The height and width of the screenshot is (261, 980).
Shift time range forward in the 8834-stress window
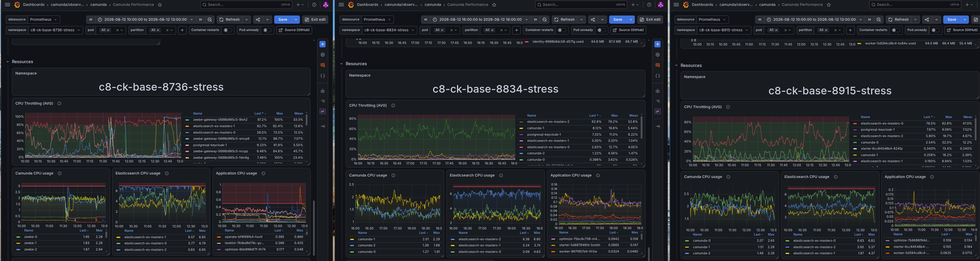[535, 19]
